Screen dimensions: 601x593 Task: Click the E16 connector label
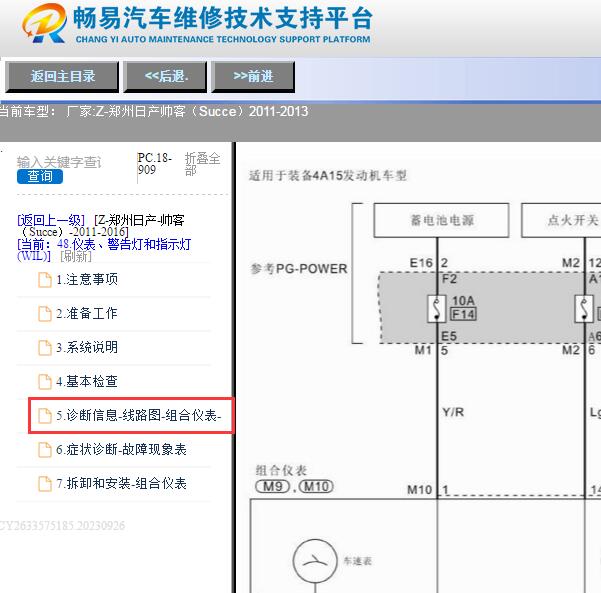[x=421, y=263]
